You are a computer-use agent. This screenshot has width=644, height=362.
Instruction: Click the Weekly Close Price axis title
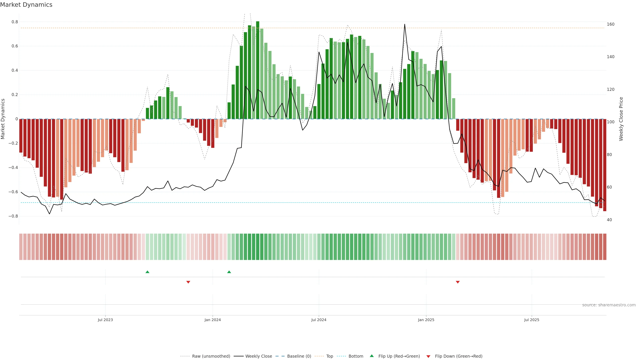[621, 119]
